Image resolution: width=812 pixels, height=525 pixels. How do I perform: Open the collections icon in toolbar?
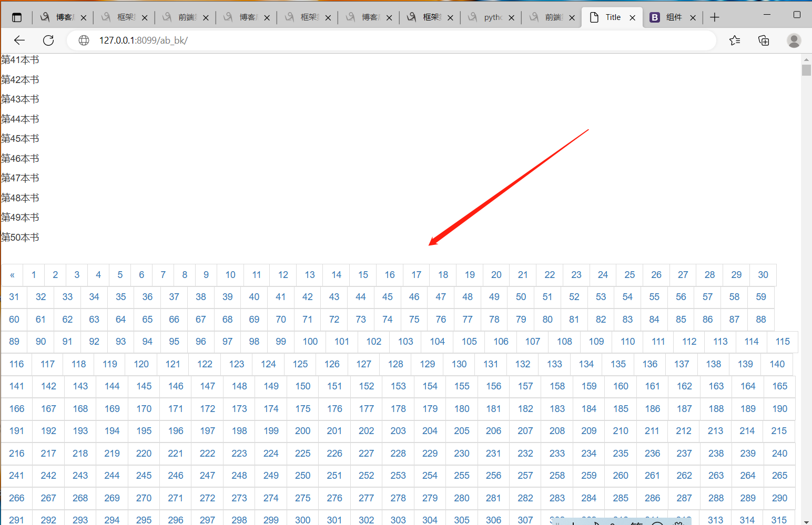[764, 40]
